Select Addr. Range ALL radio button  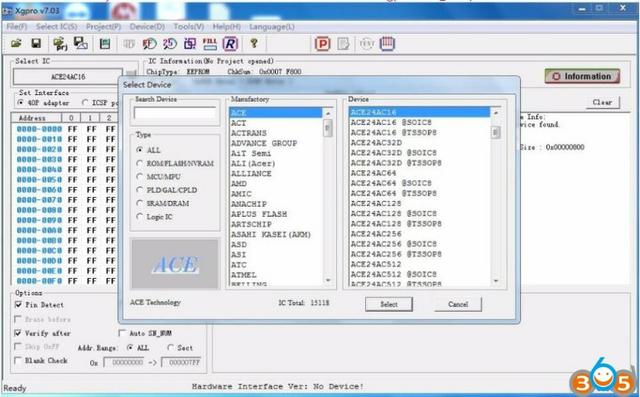point(130,348)
